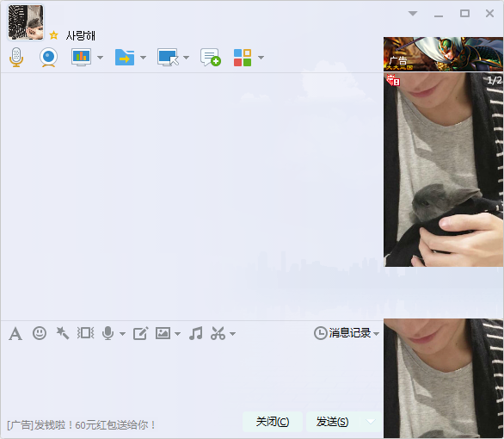Expand the 消息记录 dropdown arrow
This screenshot has height=439, width=504.
[377, 334]
